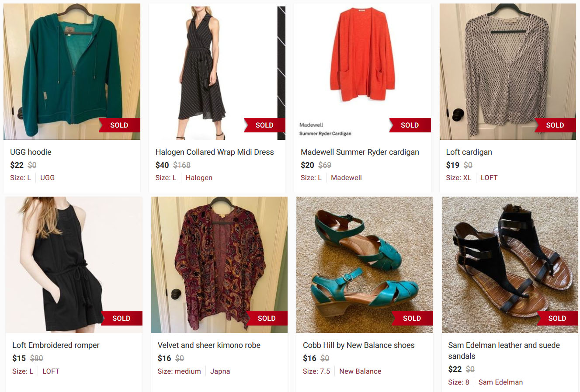Screen dimensions: 580x392
Task: Open 'Velvet and sheer kimono robe' title
Action: click(209, 345)
